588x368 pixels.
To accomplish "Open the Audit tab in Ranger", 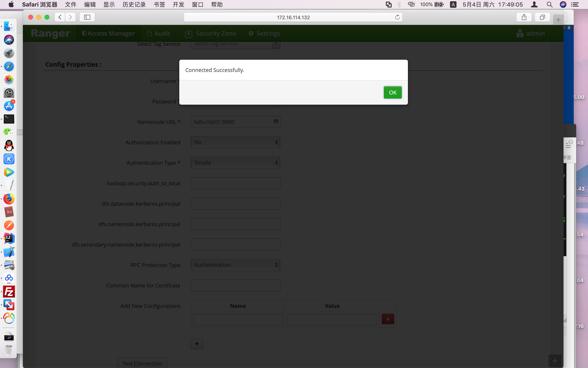I will click(x=159, y=33).
